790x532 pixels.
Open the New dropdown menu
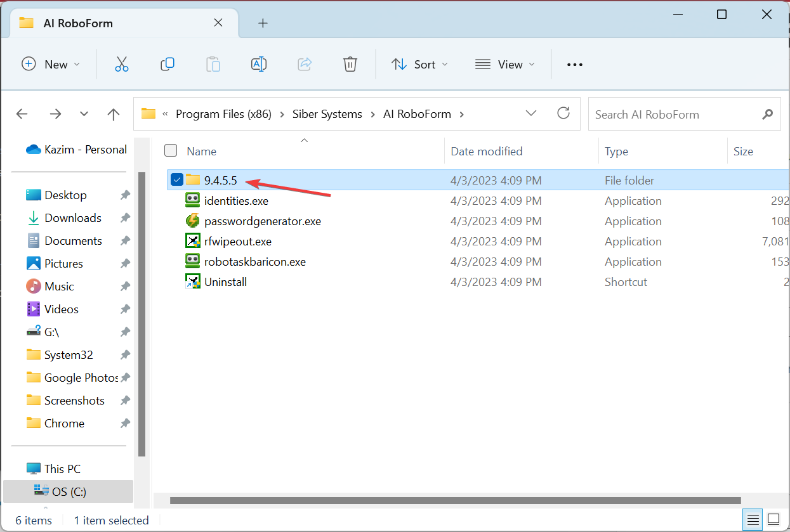[51, 64]
